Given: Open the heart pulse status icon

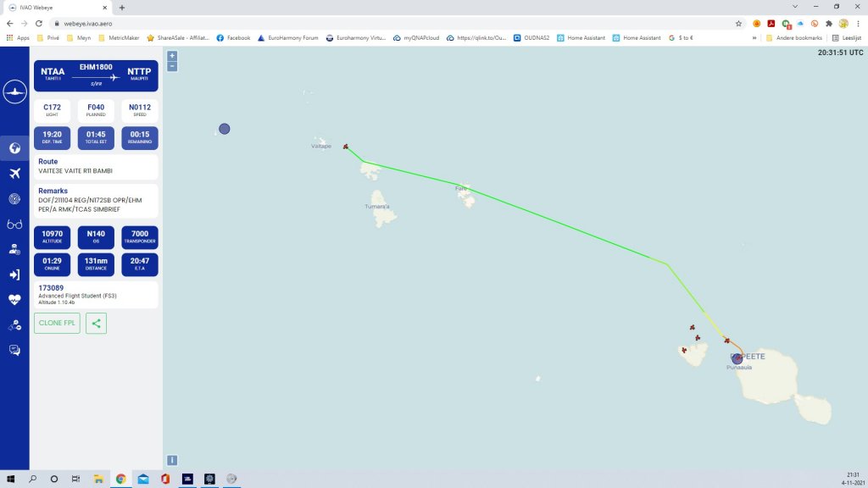Looking at the screenshot, I should point(14,300).
